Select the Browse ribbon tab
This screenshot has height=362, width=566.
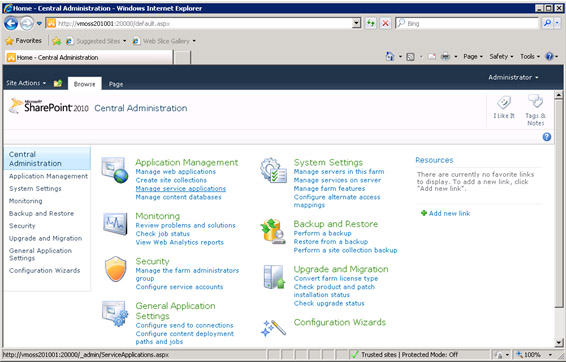coord(84,84)
